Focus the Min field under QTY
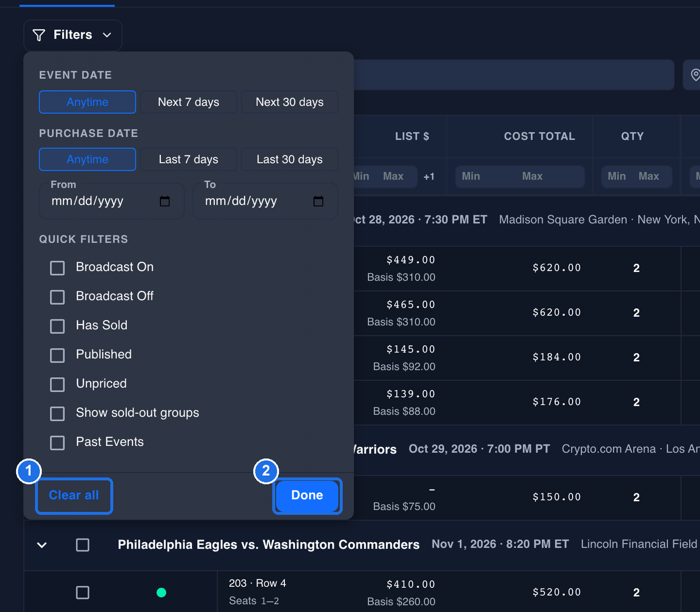This screenshot has height=612, width=700. click(x=617, y=177)
